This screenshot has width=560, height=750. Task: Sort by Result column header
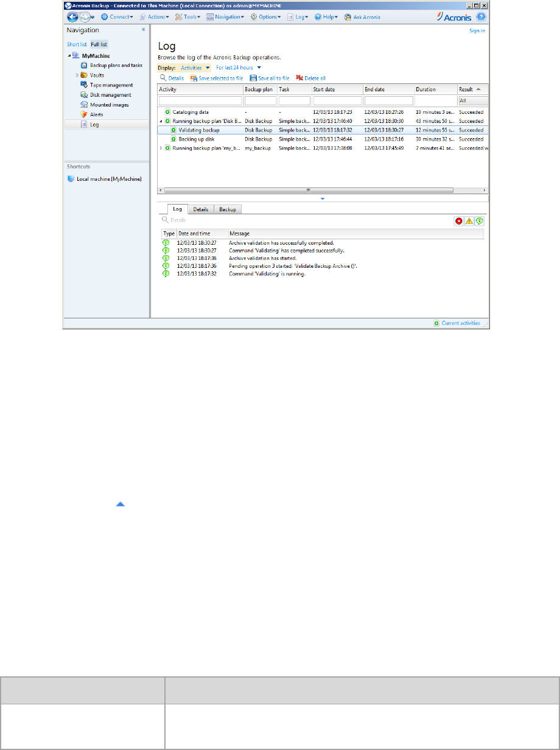click(472, 89)
